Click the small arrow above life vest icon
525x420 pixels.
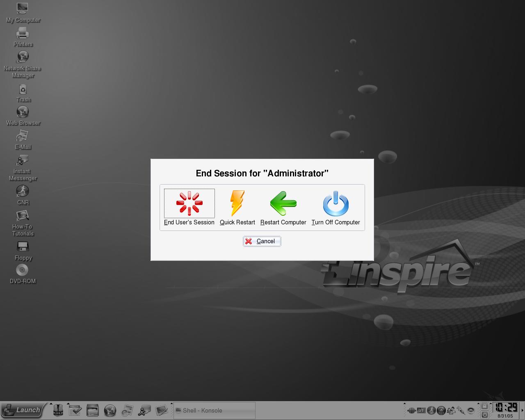coord(51,404)
